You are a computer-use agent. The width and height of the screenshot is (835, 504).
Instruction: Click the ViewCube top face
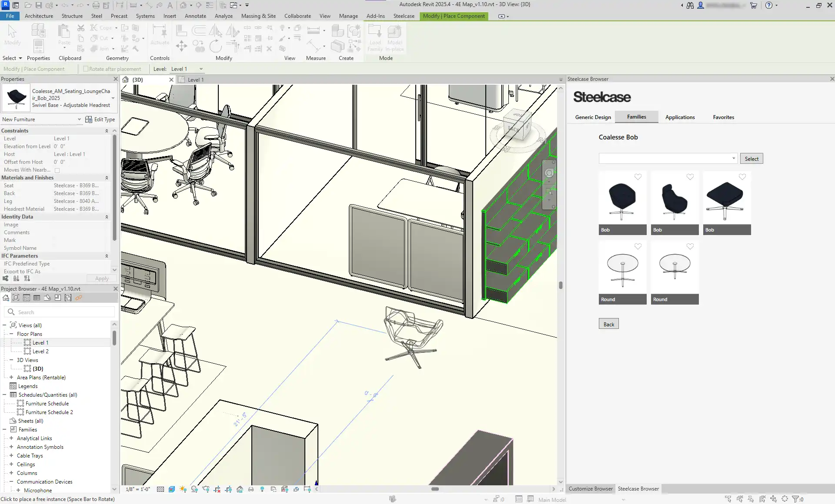pos(517,115)
